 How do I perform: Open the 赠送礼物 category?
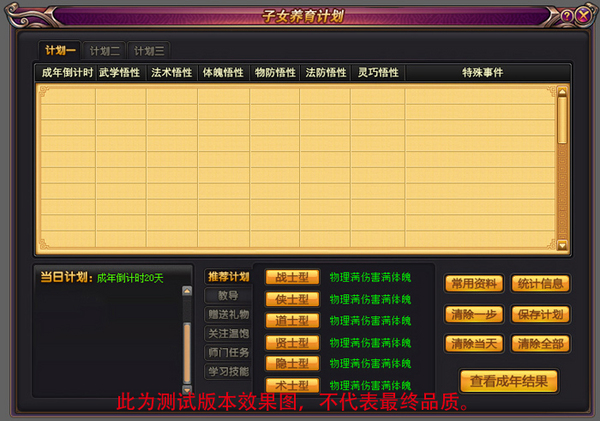[227, 315]
